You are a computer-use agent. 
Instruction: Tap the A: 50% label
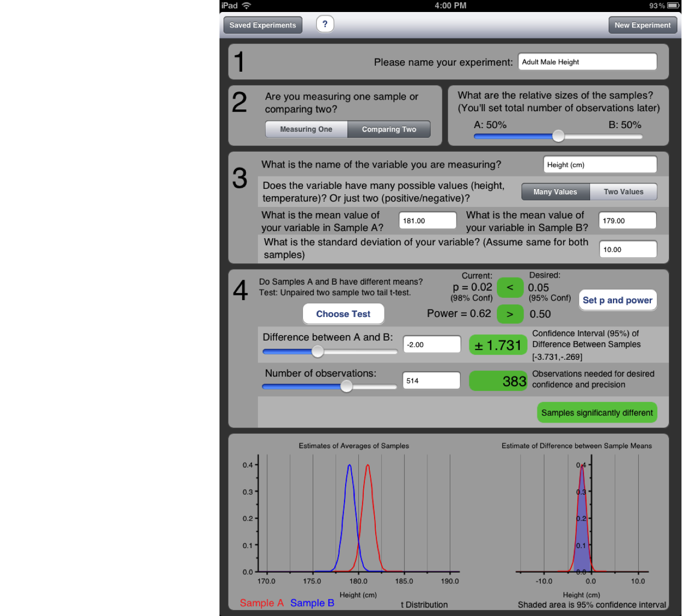click(x=490, y=125)
